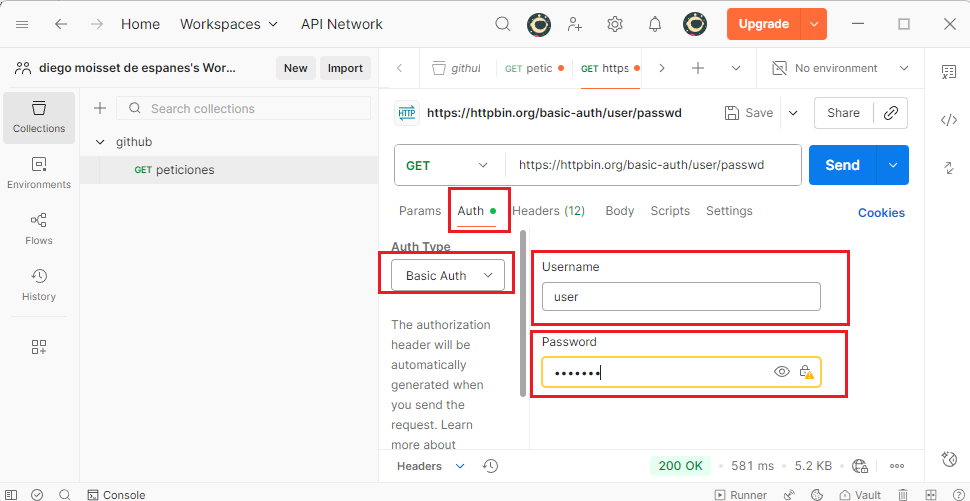
Task: Open the GET method dropdown
Action: (449, 165)
